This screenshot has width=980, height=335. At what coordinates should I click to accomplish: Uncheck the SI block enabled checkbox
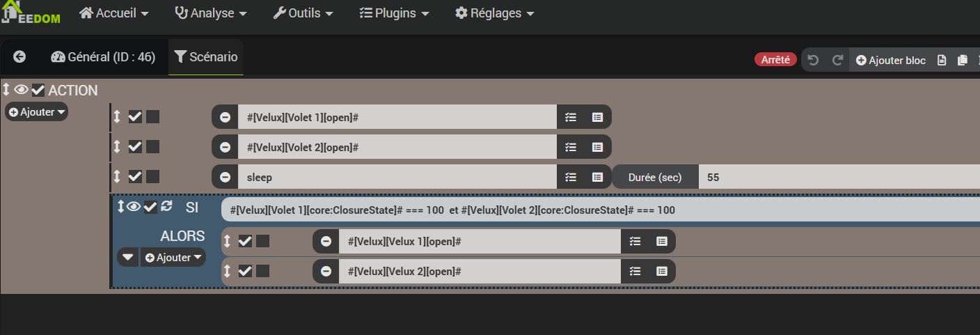[x=150, y=207]
